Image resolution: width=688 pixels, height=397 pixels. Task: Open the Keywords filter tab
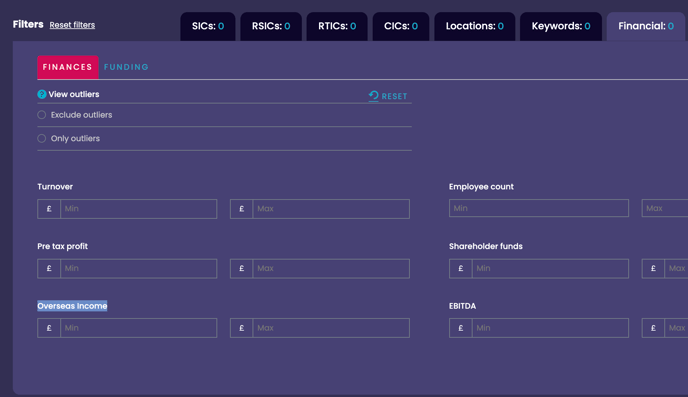point(561,26)
